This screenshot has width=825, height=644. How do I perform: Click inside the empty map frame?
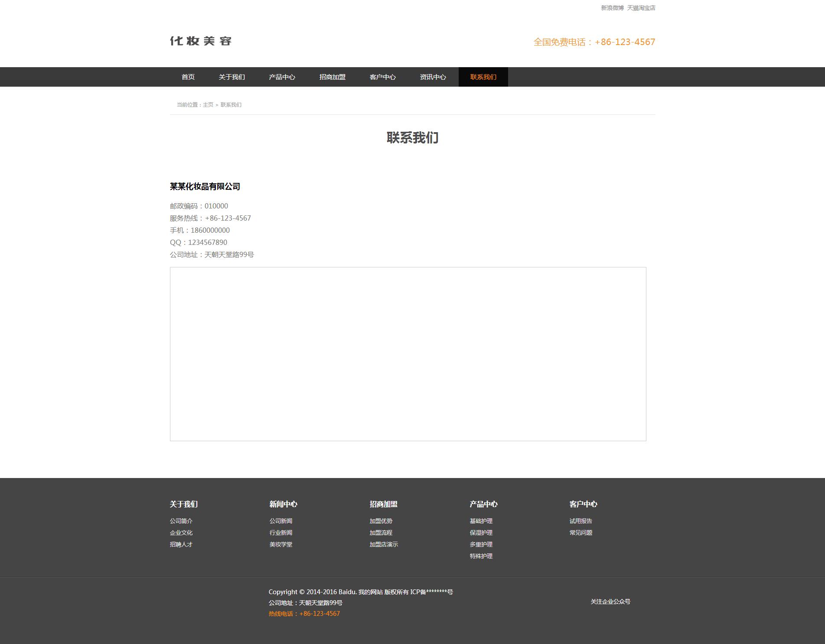pyautogui.click(x=408, y=354)
